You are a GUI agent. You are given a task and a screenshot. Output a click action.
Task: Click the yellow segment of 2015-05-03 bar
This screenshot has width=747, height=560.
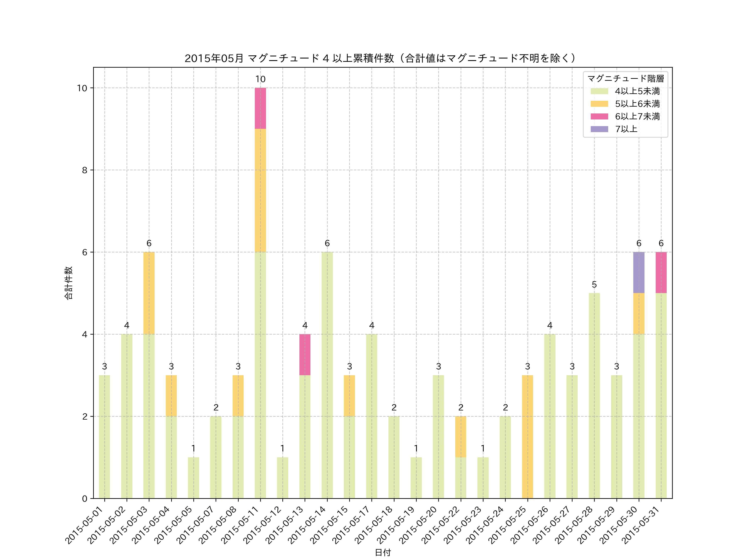pyautogui.click(x=149, y=293)
